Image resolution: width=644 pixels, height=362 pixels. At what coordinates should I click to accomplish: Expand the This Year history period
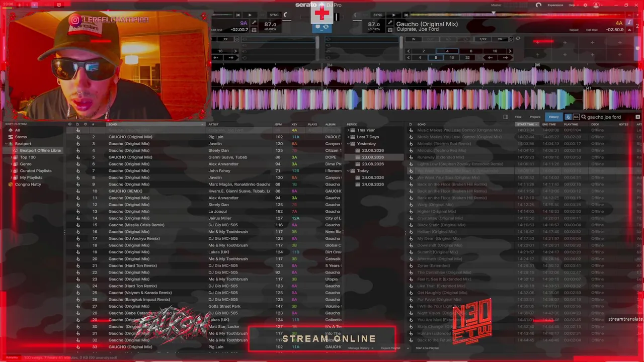click(348, 130)
